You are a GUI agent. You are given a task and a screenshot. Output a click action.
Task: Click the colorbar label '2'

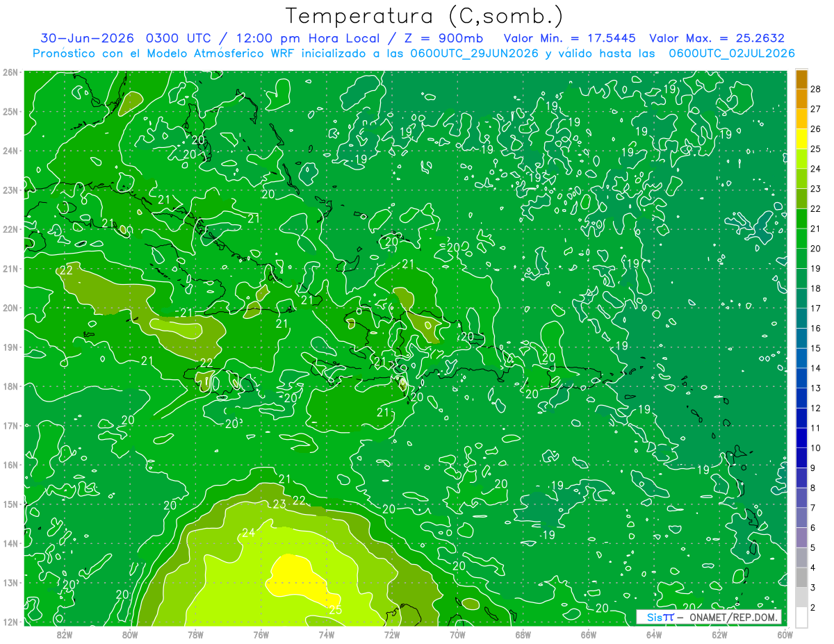tap(812, 608)
